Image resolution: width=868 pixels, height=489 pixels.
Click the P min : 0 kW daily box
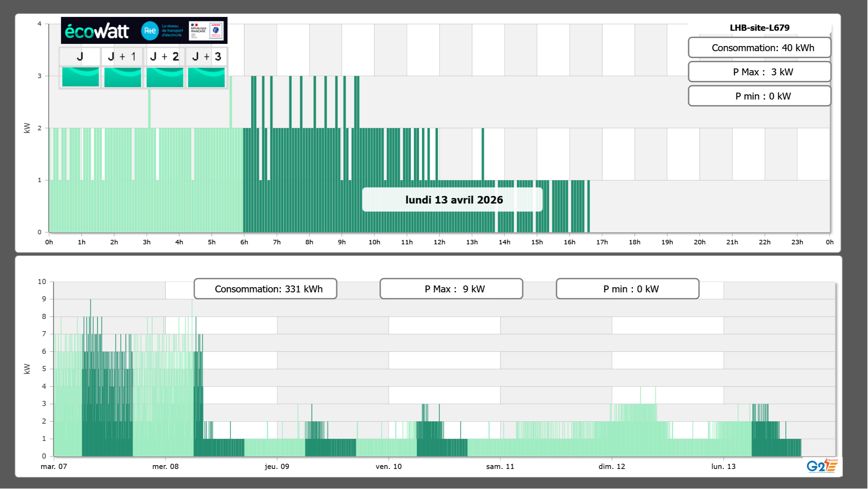759,96
